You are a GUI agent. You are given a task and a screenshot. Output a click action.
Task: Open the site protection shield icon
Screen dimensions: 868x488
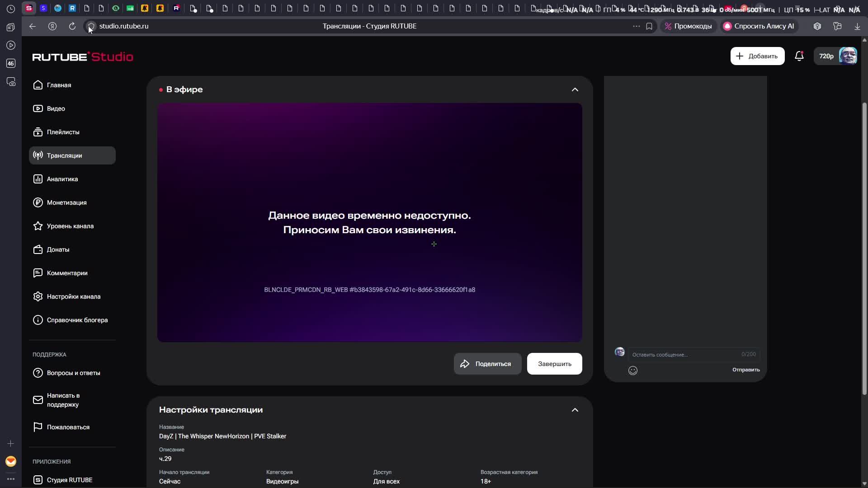[91, 26]
